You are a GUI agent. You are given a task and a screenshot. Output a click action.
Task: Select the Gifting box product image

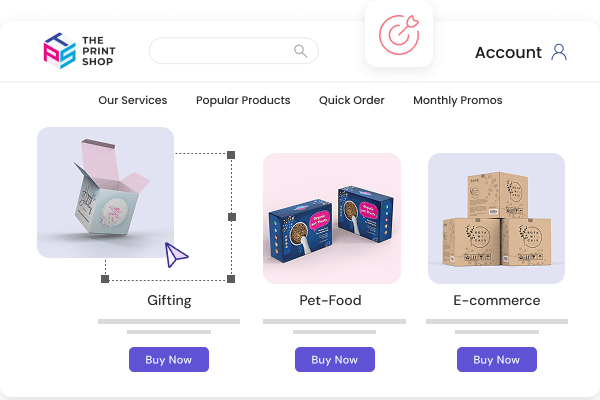pos(106,193)
